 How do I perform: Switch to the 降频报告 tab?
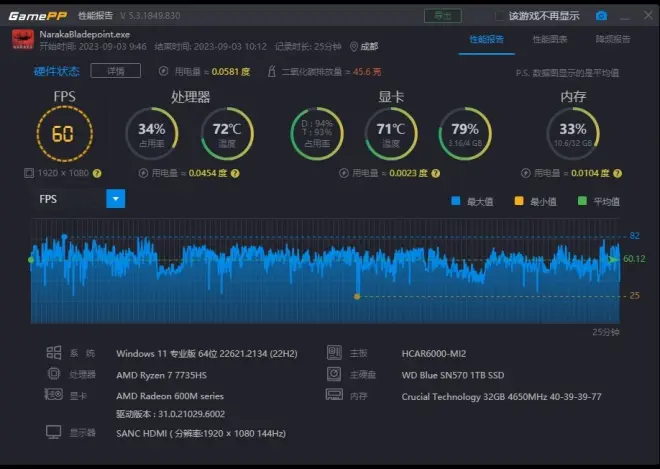[613, 40]
